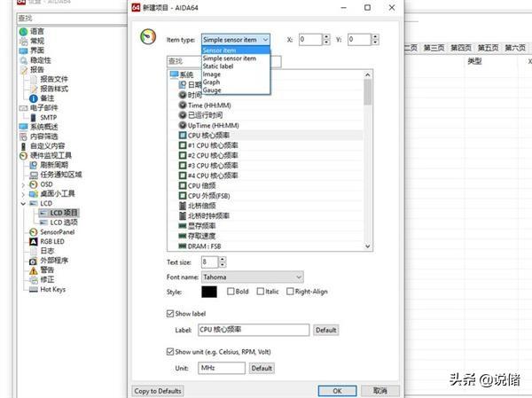Open the blue info notes icon item
This screenshot has height=398, width=532.
[34, 98]
